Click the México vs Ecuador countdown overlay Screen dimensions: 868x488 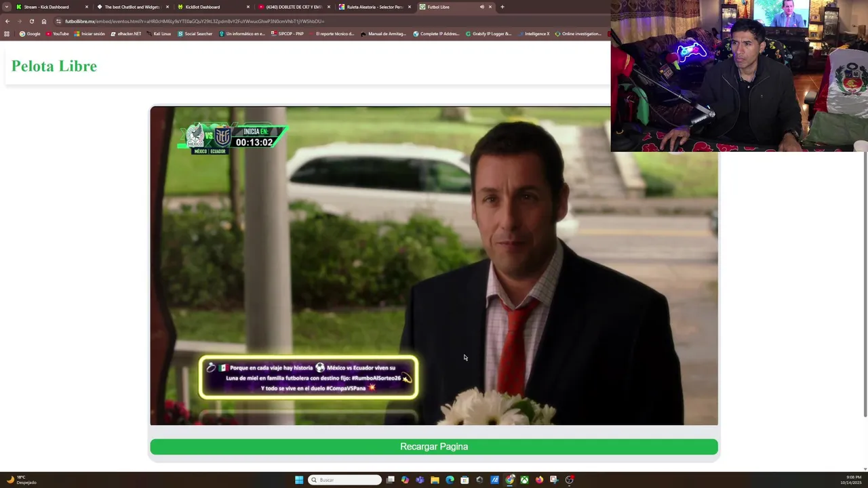point(233,138)
